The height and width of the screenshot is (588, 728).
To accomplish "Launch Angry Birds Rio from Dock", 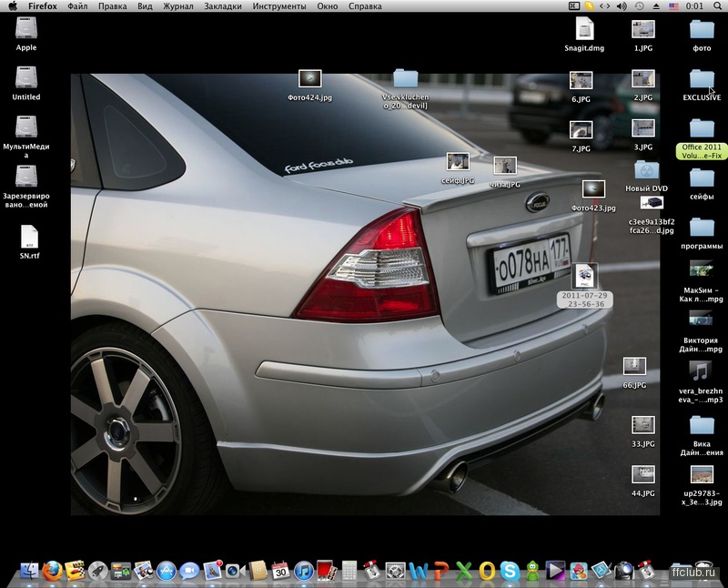I will click(x=578, y=571).
